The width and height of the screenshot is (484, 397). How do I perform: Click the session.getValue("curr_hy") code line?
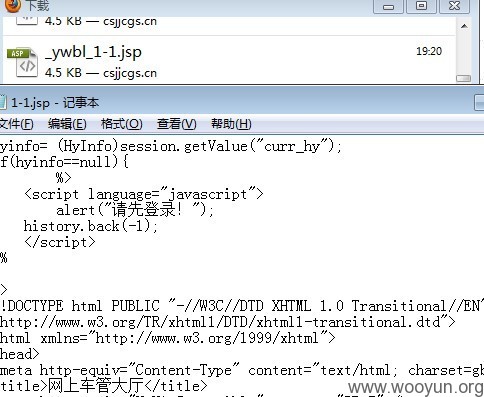(x=171, y=146)
